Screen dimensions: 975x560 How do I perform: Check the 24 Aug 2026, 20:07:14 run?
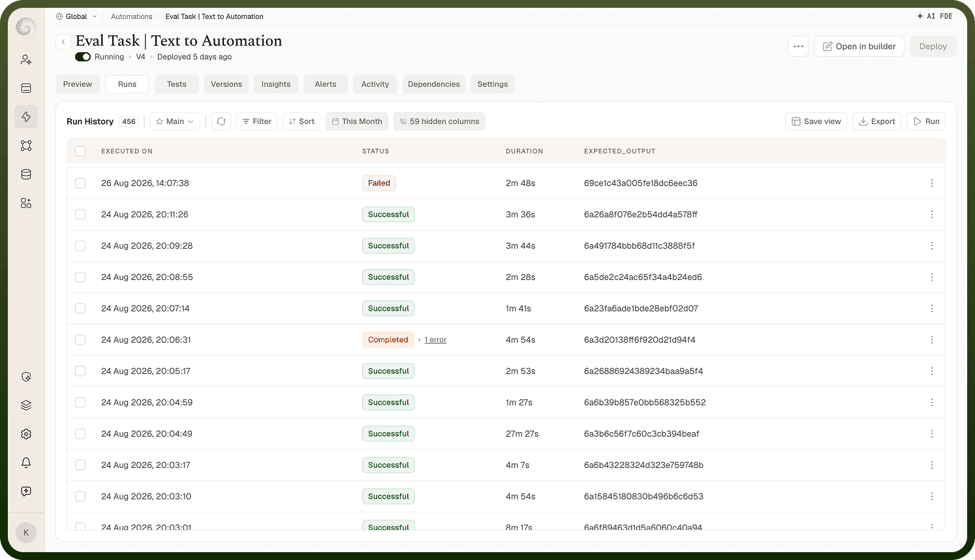pyautogui.click(x=80, y=309)
